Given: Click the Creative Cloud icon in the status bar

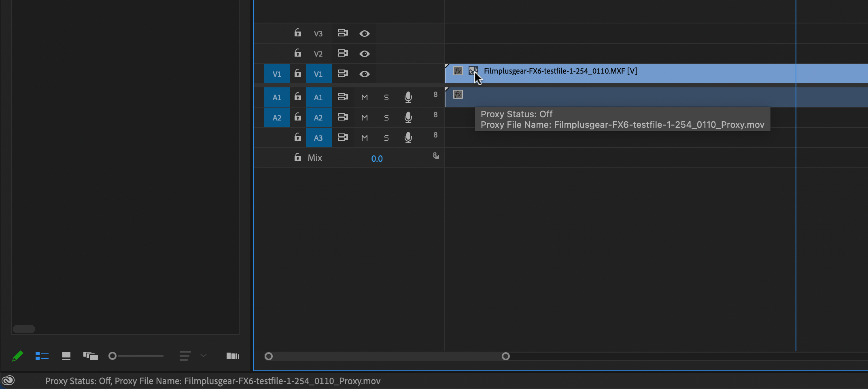Looking at the screenshot, I should click(x=9, y=381).
